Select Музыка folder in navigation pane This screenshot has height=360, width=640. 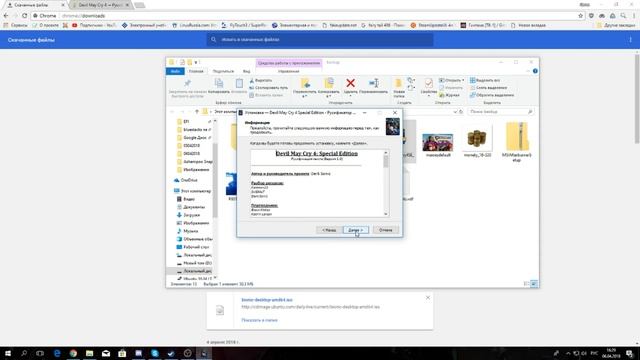coord(187,231)
